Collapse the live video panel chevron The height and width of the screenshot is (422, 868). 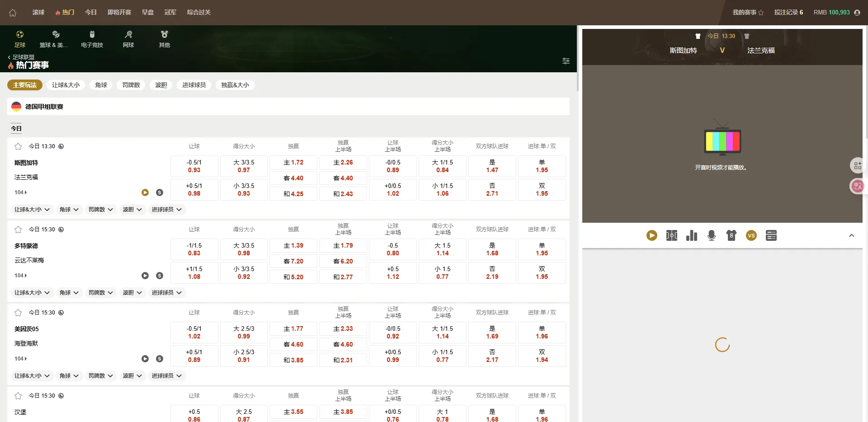coord(851,235)
